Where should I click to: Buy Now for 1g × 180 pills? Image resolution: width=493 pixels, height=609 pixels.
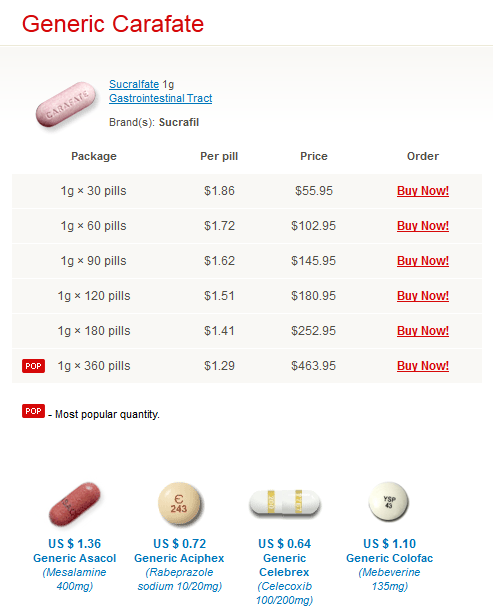[x=423, y=331]
